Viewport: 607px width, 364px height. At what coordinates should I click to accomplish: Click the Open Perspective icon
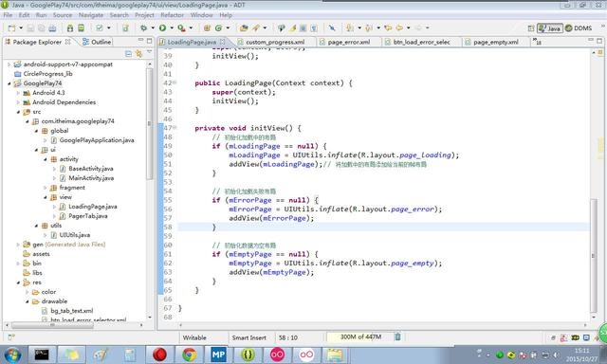pos(531,28)
